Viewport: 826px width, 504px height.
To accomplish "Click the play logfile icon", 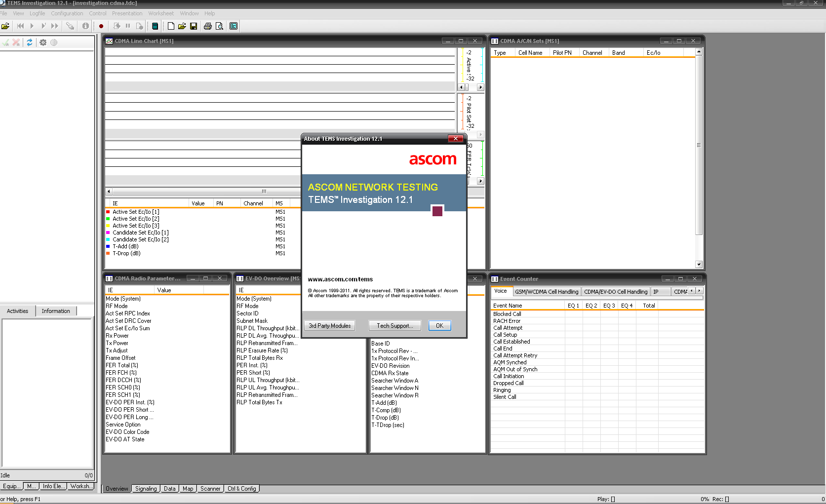I will [x=32, y=26].
